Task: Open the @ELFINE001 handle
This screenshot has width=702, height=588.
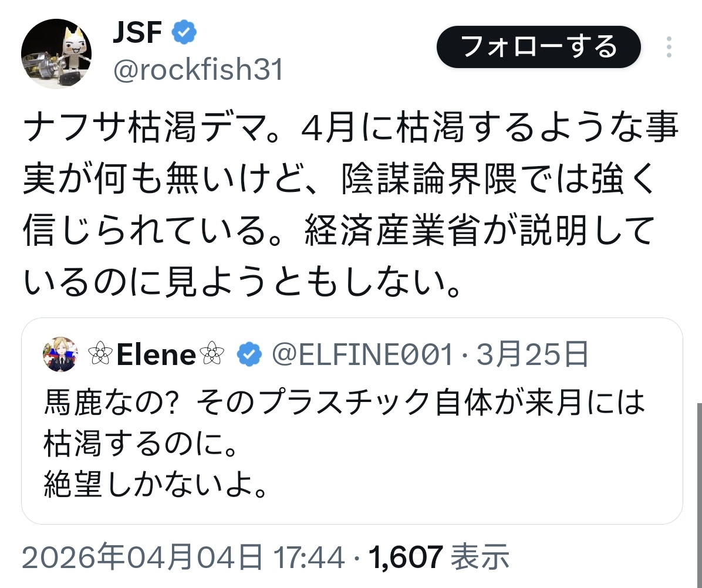Action: (362, 354)
